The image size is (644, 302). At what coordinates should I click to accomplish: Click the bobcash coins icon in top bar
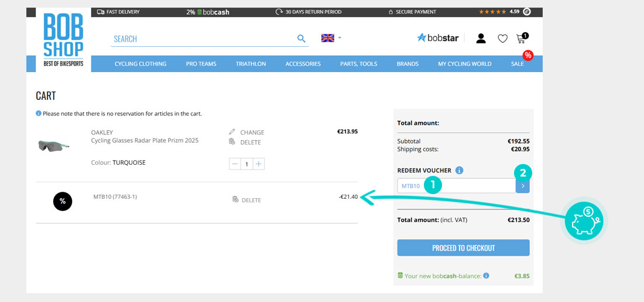click(x=200, y=12)
